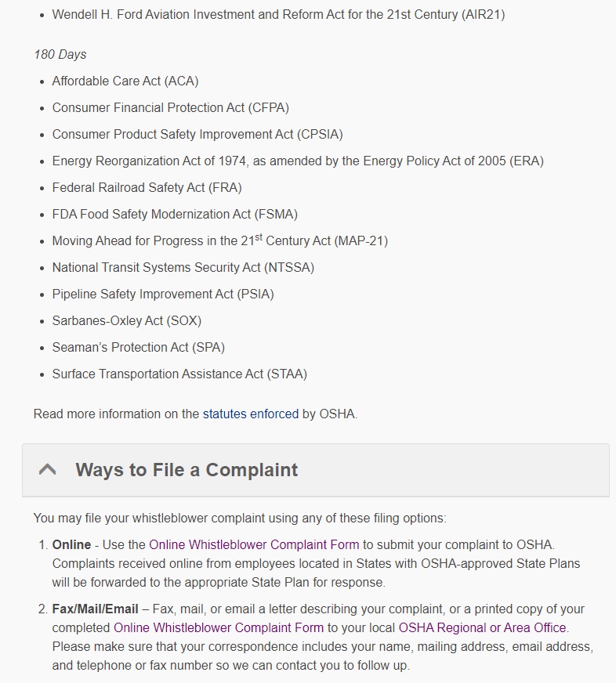The height and width of the screenshot is (683, 616).
Task: Select the Federal Railroad Safety Act (FRA) item
Action: point(147,188)
